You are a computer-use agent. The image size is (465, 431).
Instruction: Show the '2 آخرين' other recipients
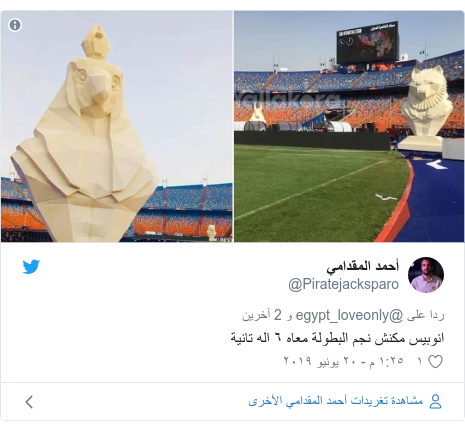[262, 315]
